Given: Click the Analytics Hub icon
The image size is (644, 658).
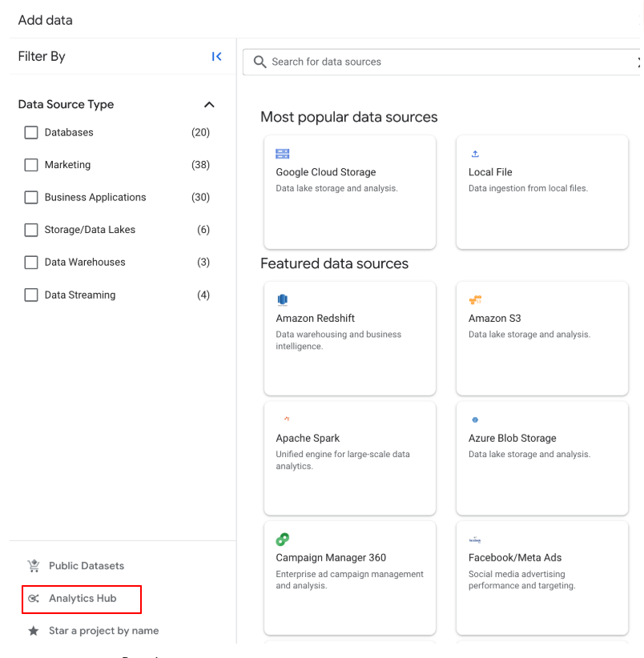Looking at the screenshot, I should 34,599.
